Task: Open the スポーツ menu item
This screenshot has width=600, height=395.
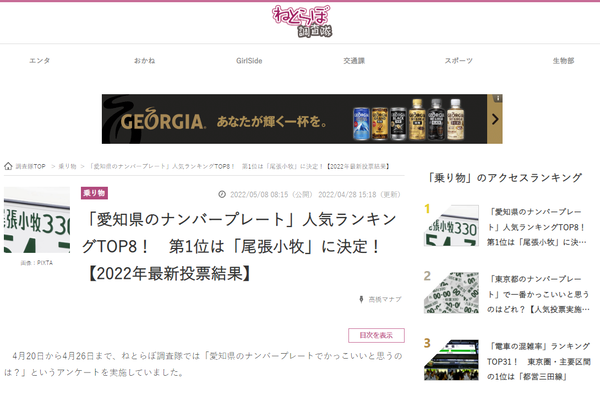Action: [x=458, y=60]
